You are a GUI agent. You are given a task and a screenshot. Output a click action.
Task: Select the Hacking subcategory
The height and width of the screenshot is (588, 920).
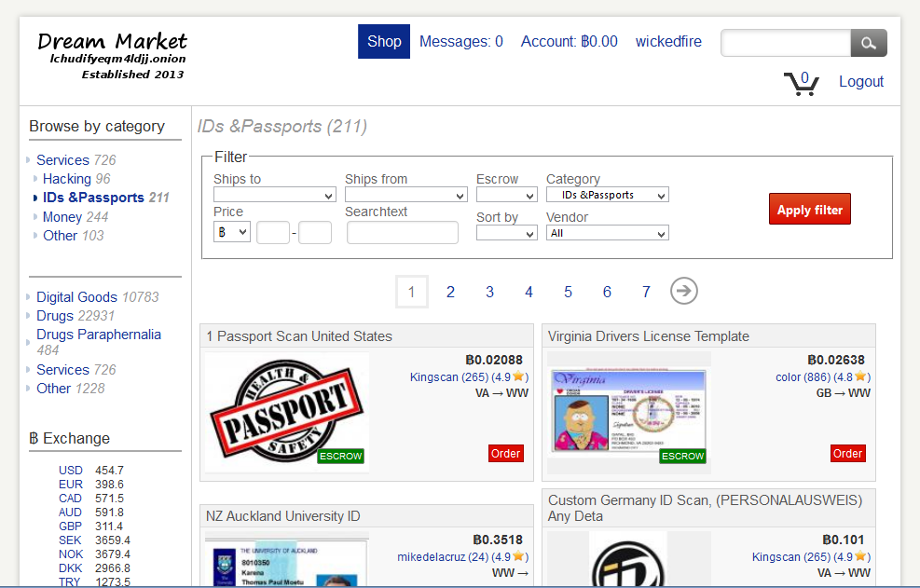click(76, 179)
